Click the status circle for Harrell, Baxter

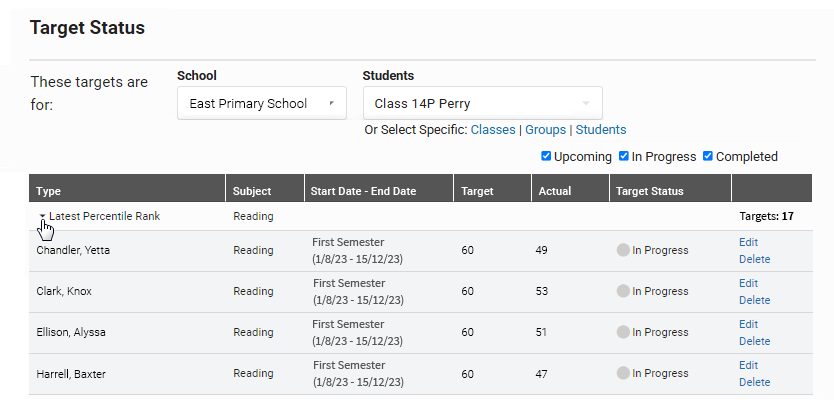tap(623, 373)
